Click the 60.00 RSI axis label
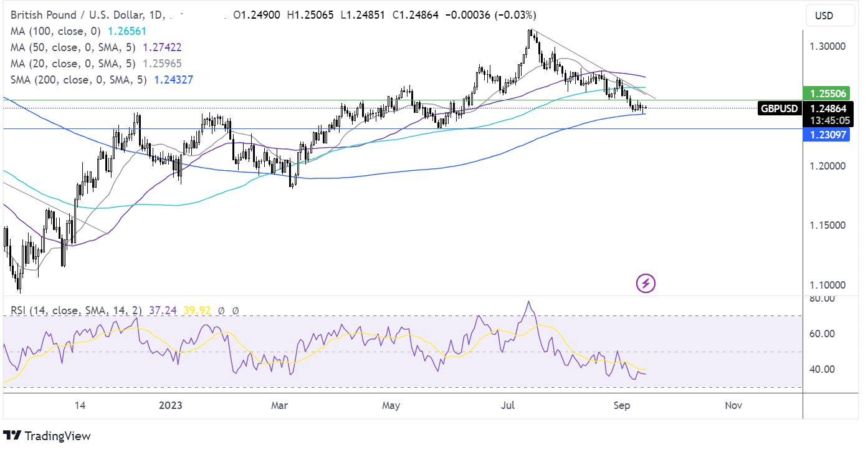Image resolution: width=868 pixels, height=452 pixels. tap(822, 334)
